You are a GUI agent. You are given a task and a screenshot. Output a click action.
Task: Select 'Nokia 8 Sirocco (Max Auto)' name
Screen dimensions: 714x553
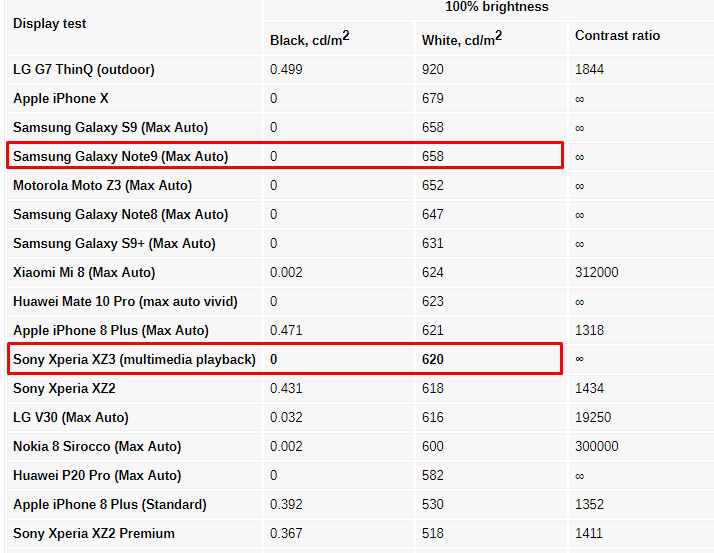tap(97, 446)
